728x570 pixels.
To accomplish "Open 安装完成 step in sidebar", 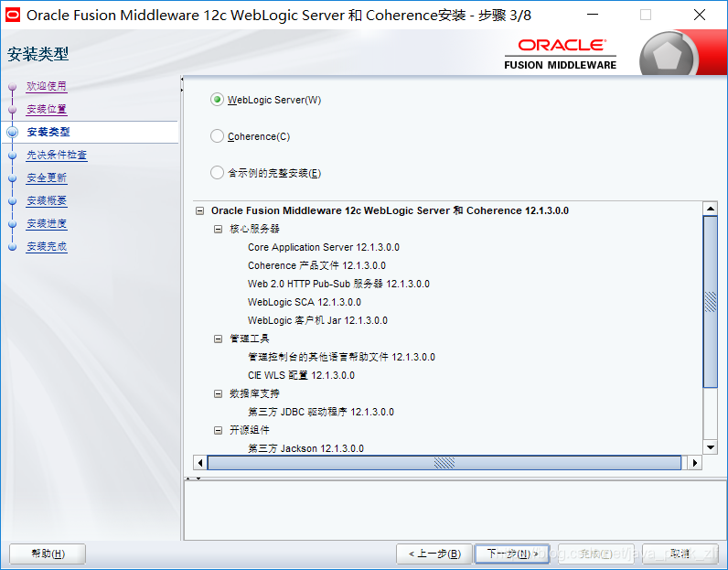I will [x=47, y=246].
